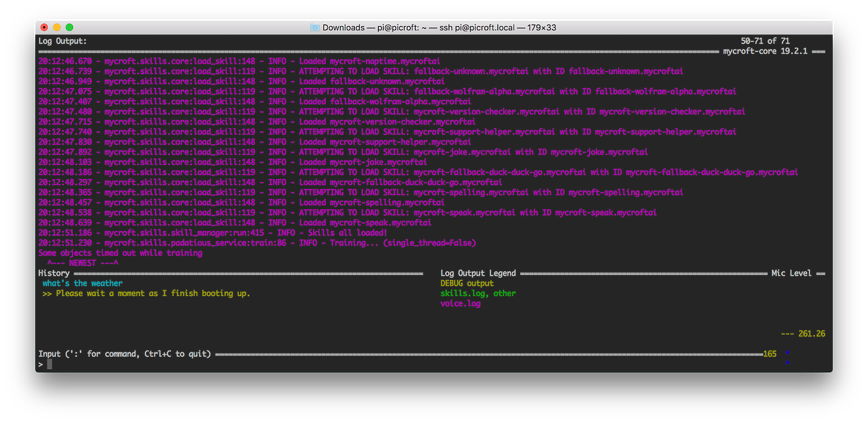Click 'Some objects timed out while training' message
Image resolution: width=868 pixels, height=423 pixels.
coord(120,253)
